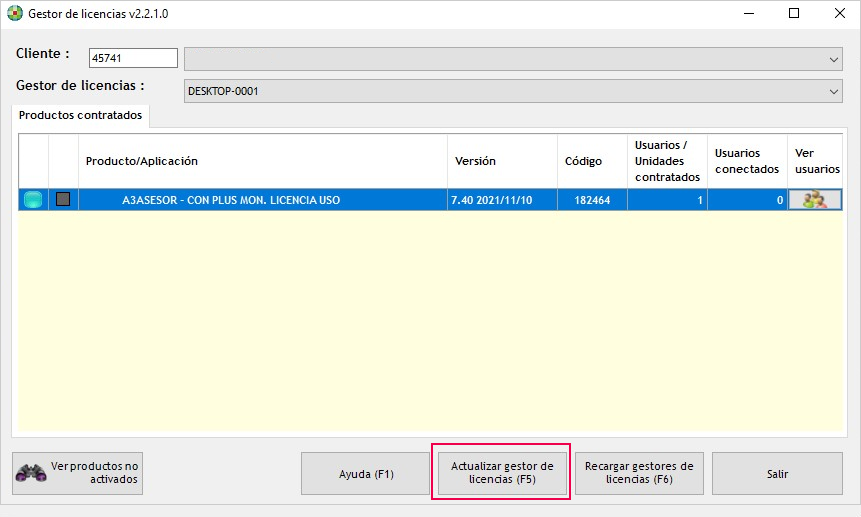Select the A3ASESOR - CON PLUS MON. product name
This screenshot has width=861, height=517.
point(231,200)
